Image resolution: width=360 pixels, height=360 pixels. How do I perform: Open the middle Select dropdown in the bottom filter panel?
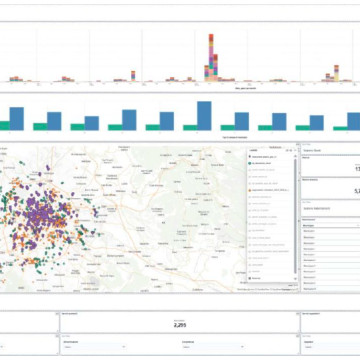pyautogui.click(x=213, y=347)
